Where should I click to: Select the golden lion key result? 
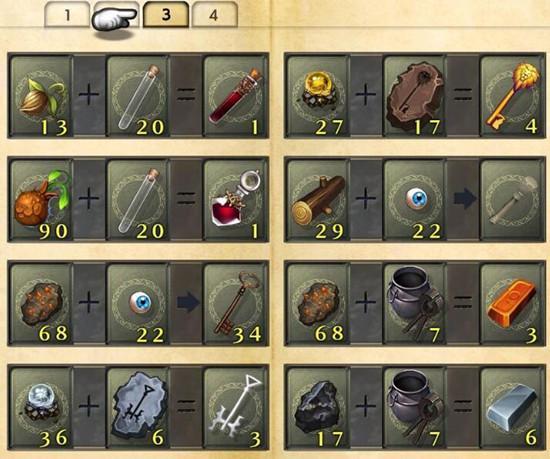pos(511,95)
